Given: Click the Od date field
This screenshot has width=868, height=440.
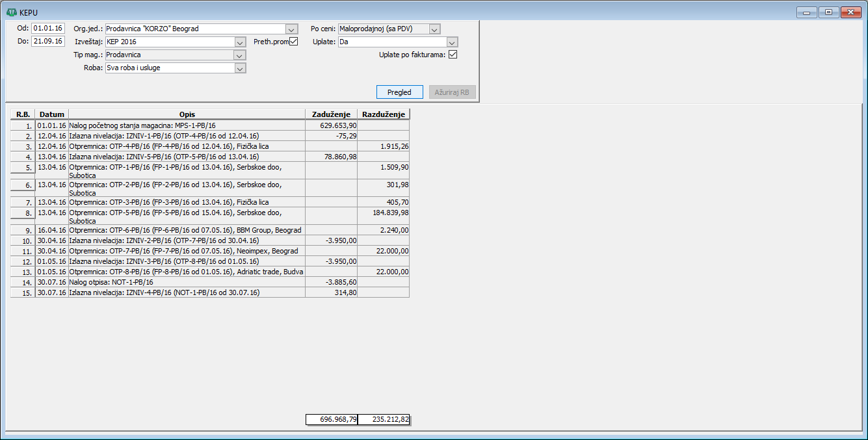Looking at the screenshot, I should (48, 29).
